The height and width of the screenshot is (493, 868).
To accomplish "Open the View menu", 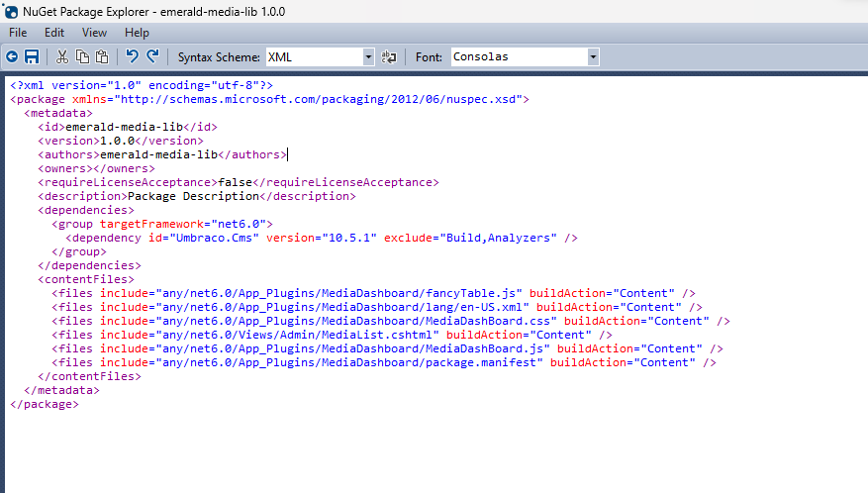I will 94,33.
